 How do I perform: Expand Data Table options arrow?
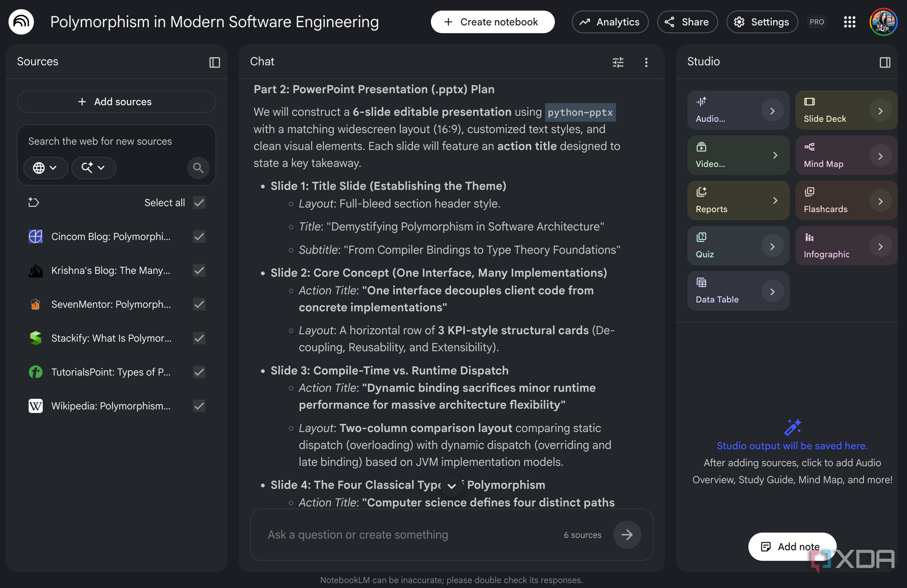[772, 292]
